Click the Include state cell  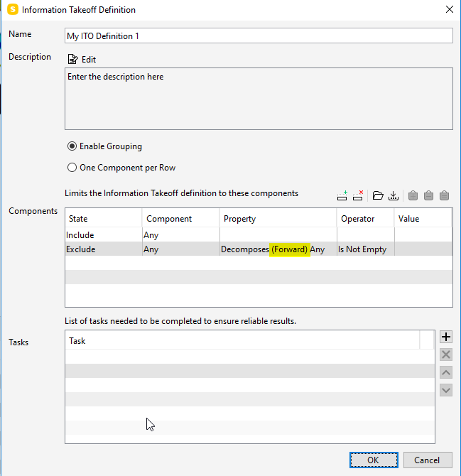click(104, 235)
